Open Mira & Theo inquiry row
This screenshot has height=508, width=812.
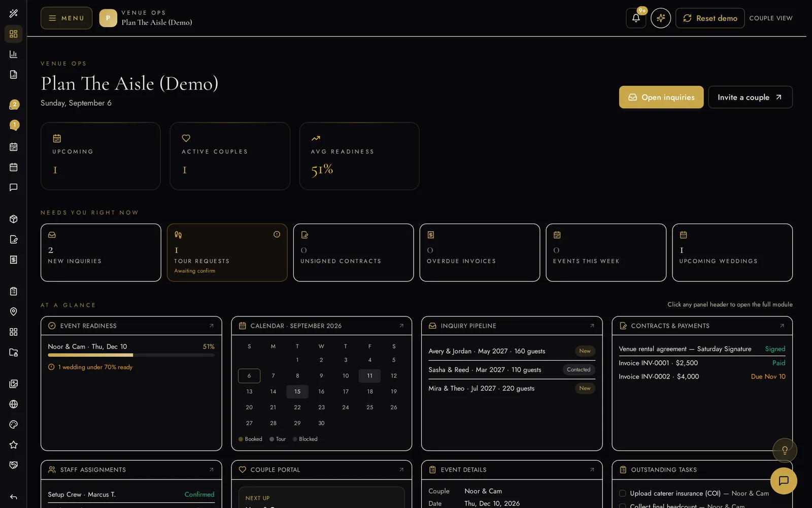tap(512, 389)
